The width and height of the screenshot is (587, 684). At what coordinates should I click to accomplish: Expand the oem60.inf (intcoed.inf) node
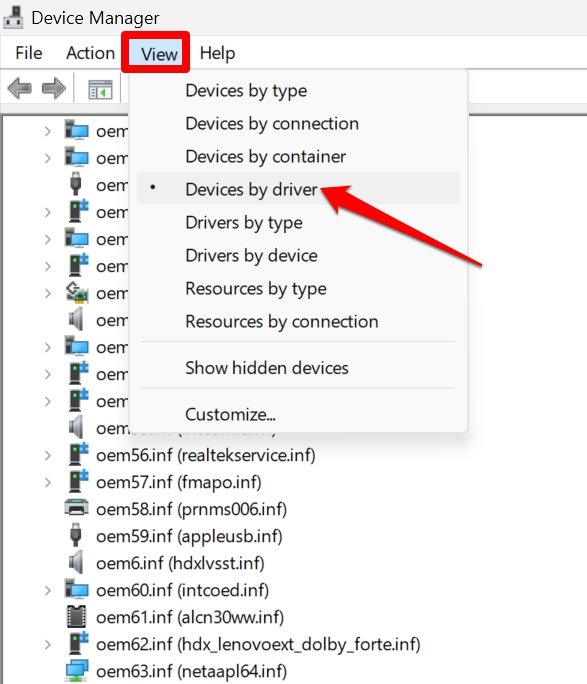coord(48,590)
